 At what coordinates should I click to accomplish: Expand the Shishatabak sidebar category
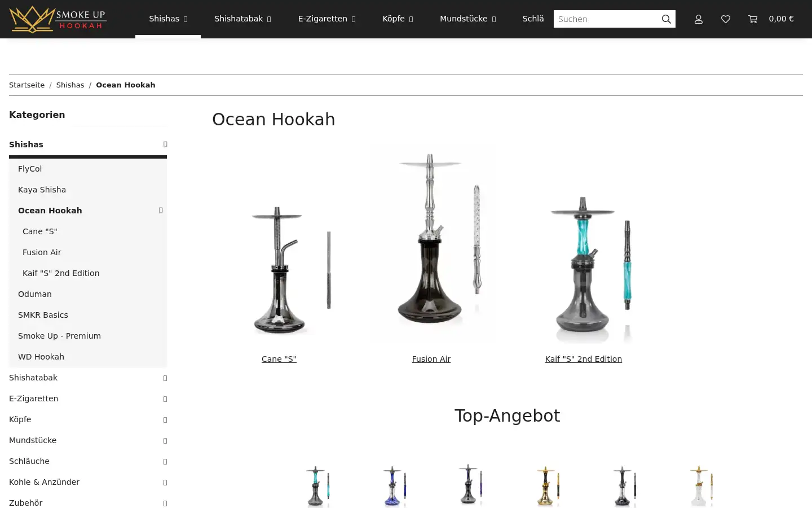165,378
